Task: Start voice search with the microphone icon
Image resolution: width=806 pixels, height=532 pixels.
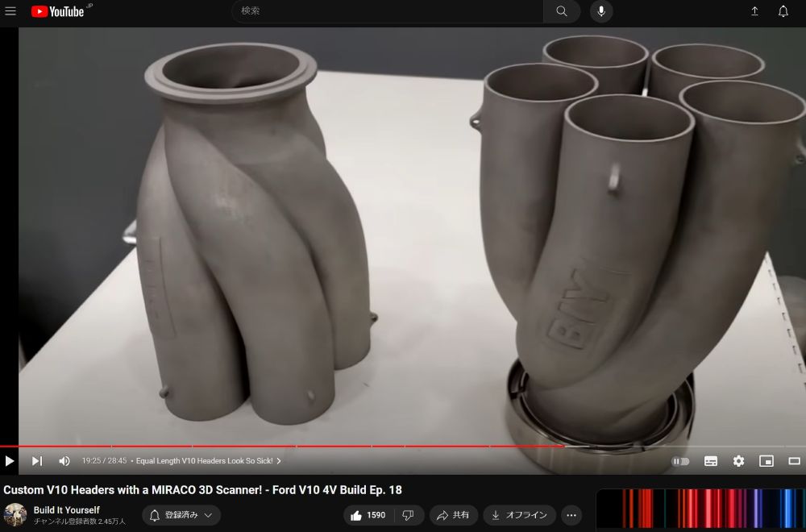Action: click(601, 10)
